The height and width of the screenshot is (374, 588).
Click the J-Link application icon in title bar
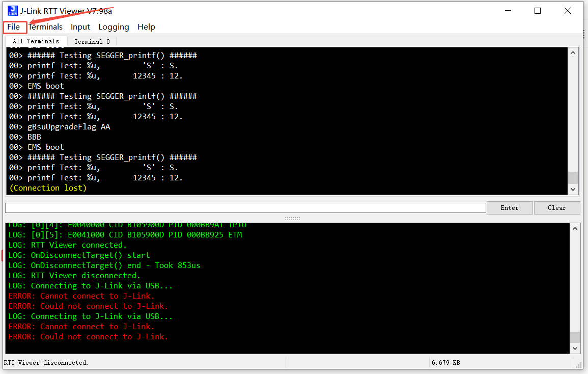13,11
